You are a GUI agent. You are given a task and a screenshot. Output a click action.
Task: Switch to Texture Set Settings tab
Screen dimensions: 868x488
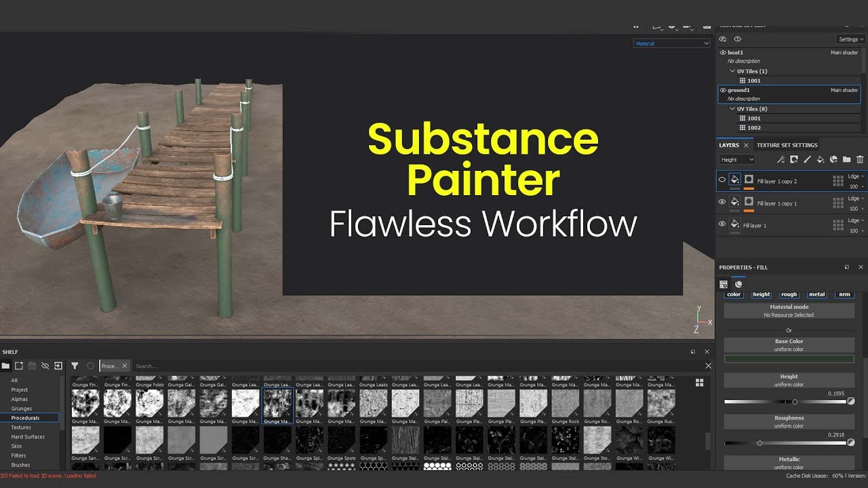pos(787,145)
